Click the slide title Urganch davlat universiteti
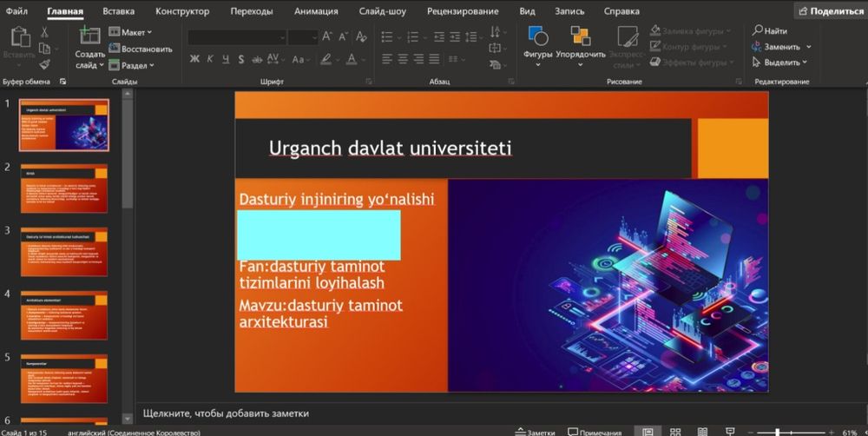 coord(391,149)
